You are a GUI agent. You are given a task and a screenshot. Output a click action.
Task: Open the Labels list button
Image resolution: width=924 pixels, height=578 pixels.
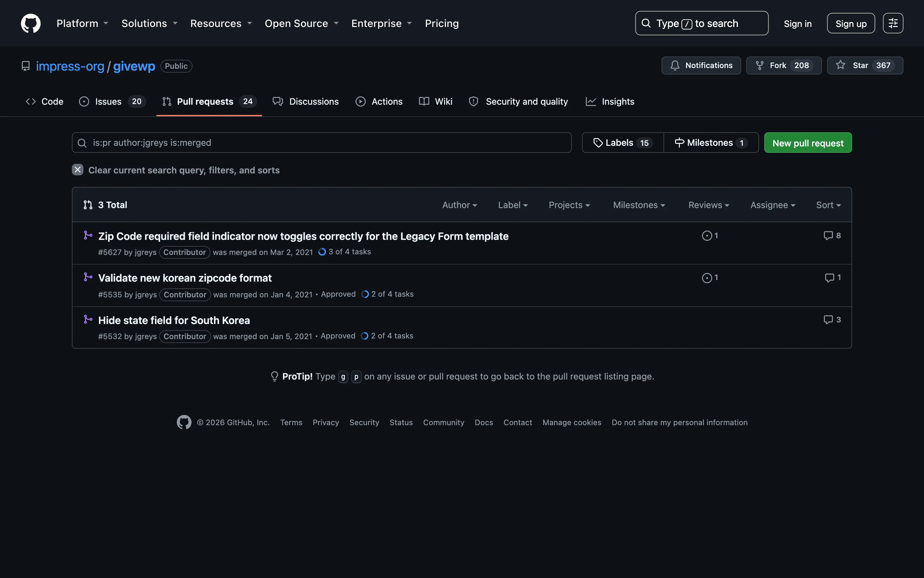(623, 143)
